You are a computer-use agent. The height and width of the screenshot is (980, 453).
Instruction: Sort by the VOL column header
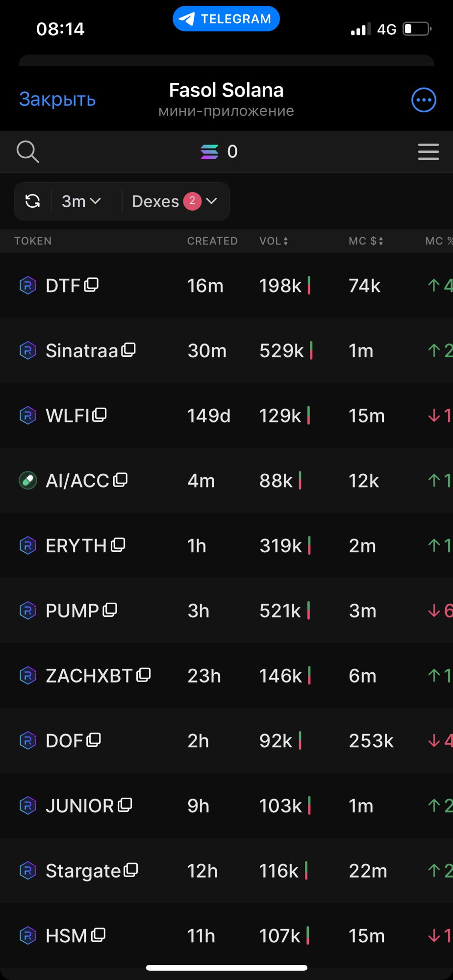[274, 241]
